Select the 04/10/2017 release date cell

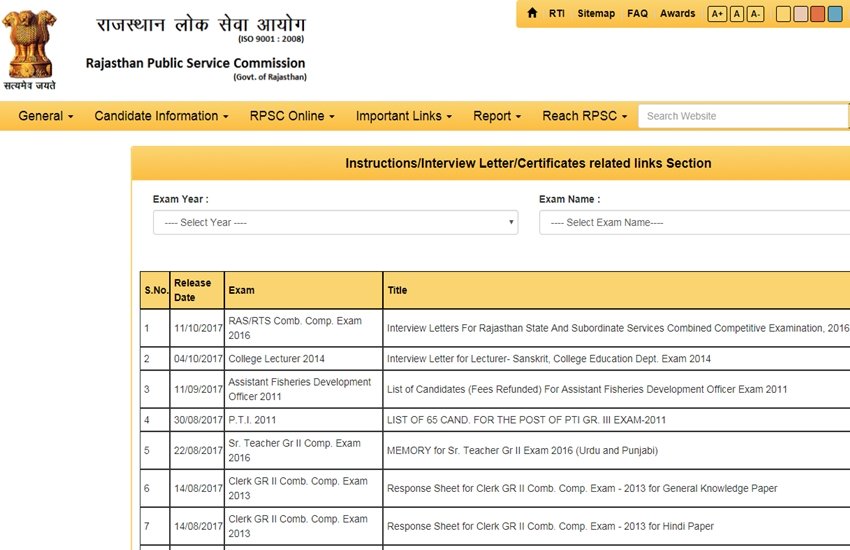(198, 359)
